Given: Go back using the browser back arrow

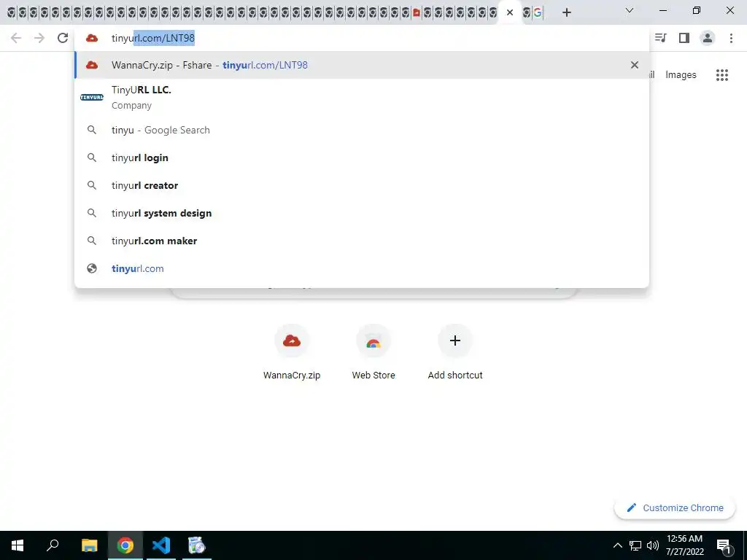Looking at the screenshot, I should click(16, 38).
